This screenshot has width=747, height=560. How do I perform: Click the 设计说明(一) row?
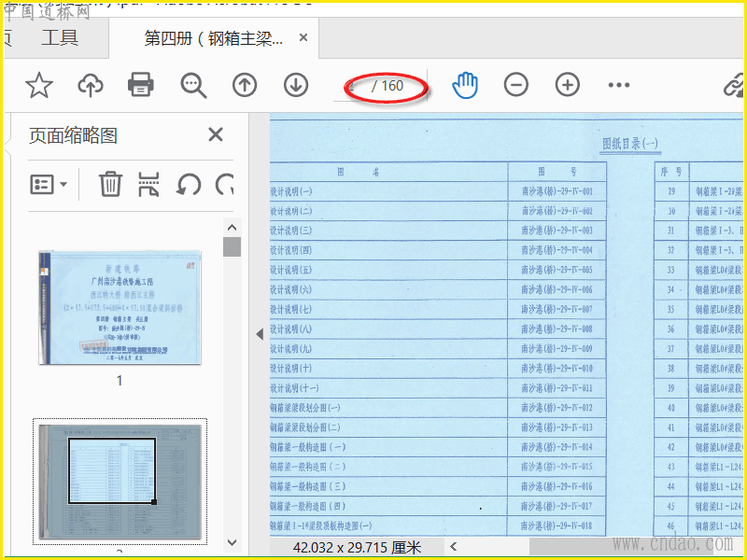click(x=388, y=191)
